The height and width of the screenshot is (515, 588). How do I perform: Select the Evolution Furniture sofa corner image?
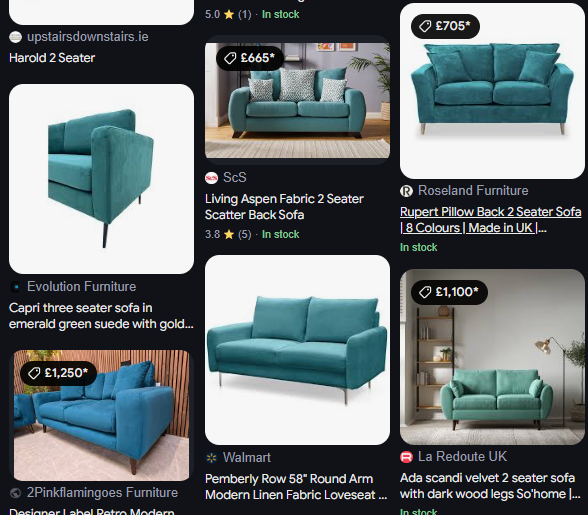101,179
